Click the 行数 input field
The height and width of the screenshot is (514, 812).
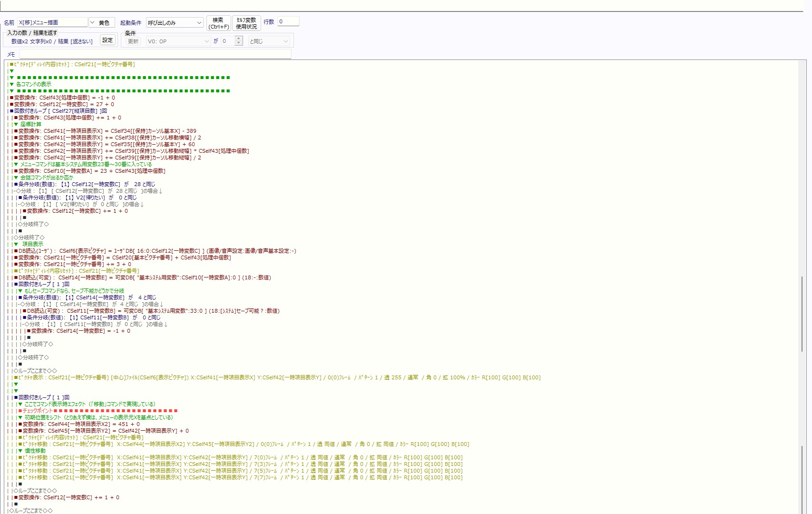click(288, 21)
